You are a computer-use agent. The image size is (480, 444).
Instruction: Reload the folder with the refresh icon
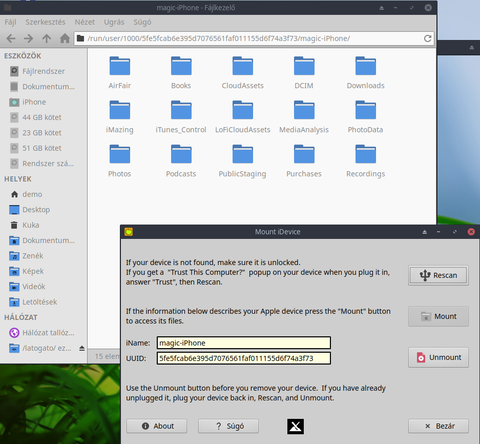pyautogui.click(x=428, y=38)
